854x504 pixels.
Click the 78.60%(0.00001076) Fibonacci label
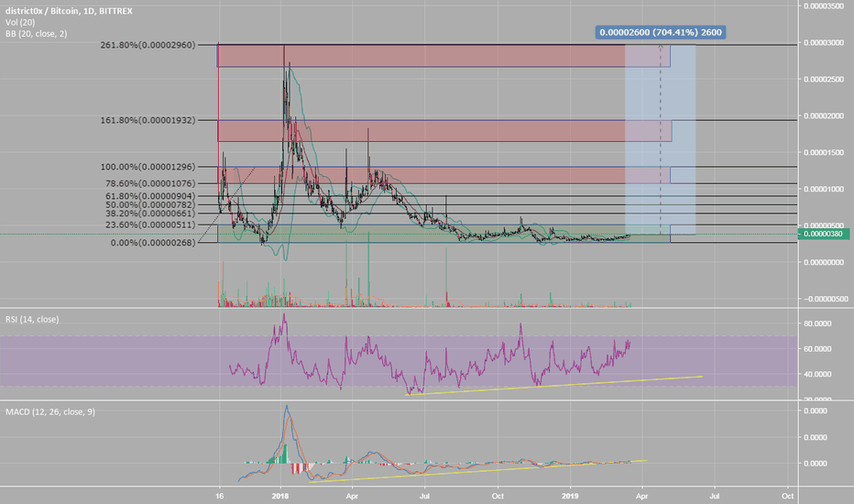coord(150,183)
